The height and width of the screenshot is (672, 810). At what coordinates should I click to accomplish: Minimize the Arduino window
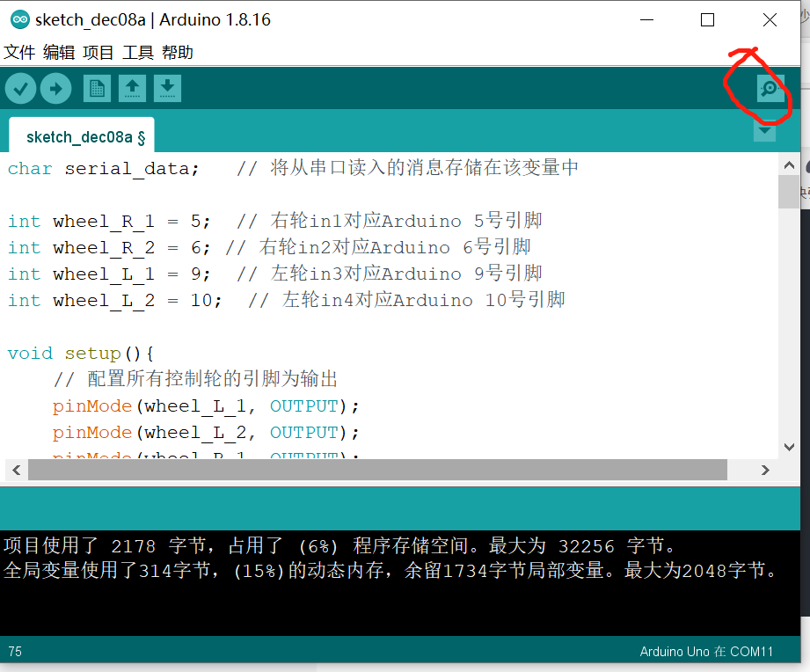tap(646, 20)
